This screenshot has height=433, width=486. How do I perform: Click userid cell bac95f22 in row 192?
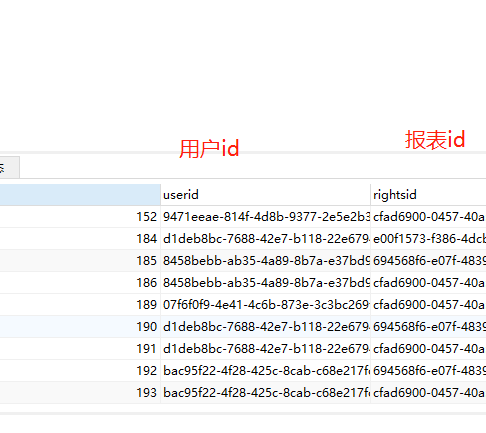[x=265, y=371]
